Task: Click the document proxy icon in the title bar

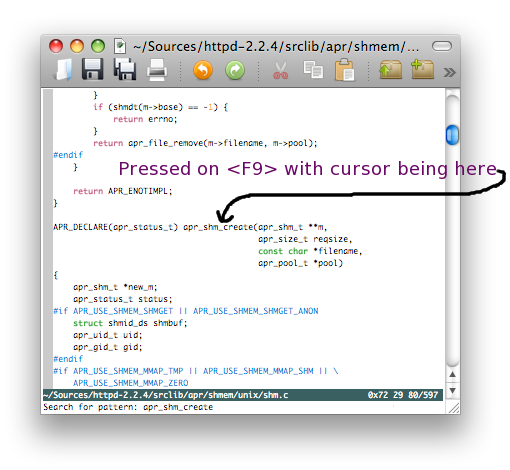Action: 120,46
